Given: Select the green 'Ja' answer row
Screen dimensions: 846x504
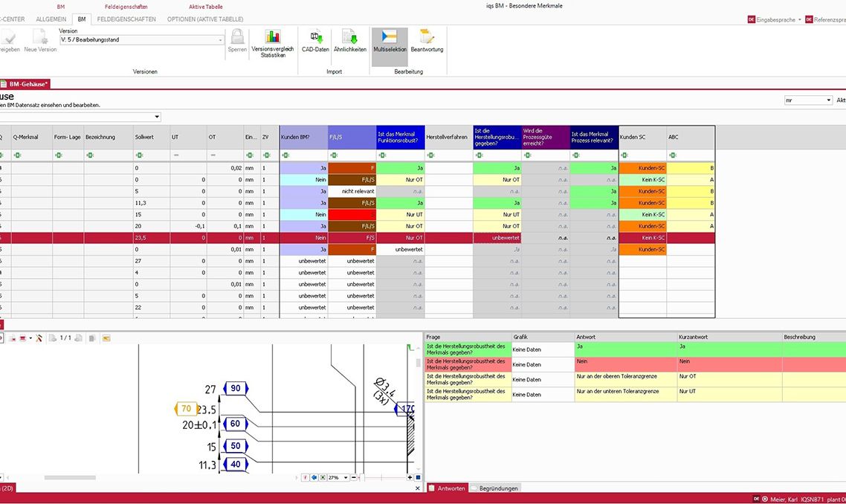Looking at the screenshot, I should pos(626,346).
